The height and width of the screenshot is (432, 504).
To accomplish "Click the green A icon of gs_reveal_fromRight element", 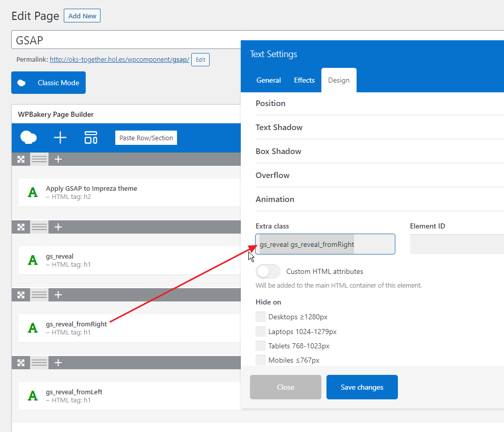I will tap(33, 328).
